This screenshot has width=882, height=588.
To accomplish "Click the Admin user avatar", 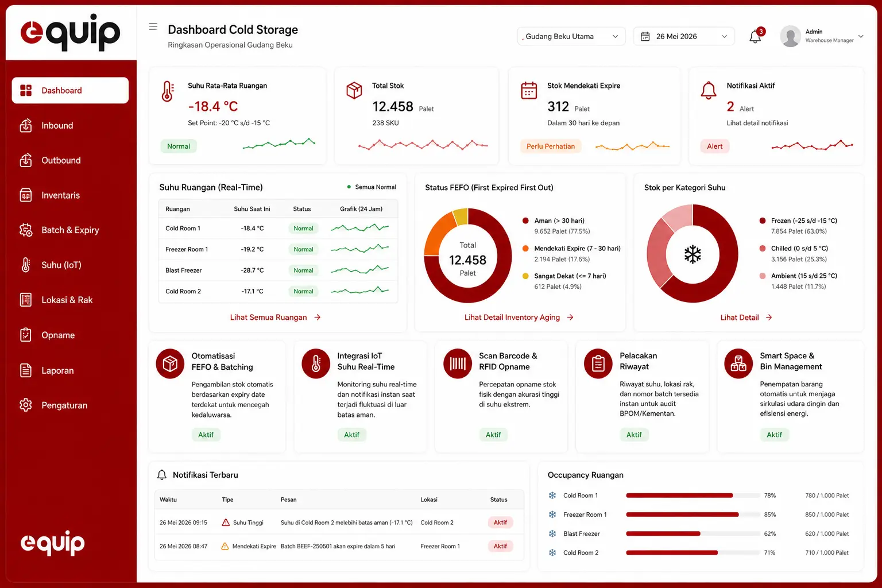I will pos(790,36).
